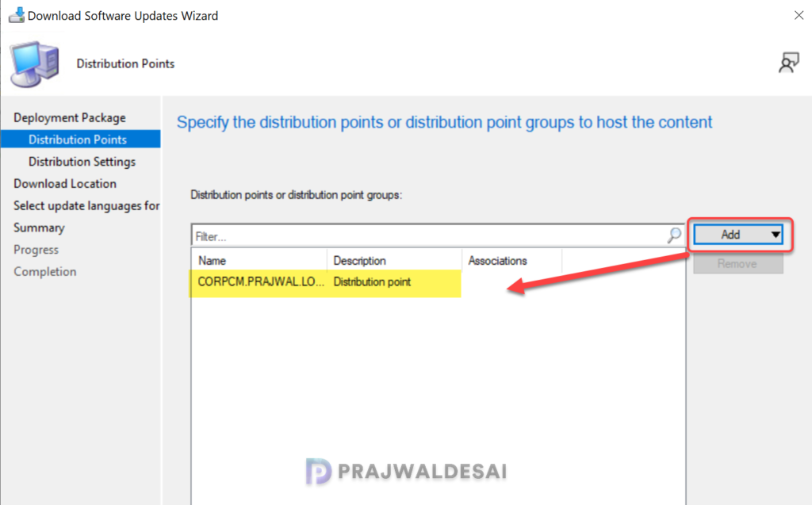
Task: Open Download Location step
Action: pyautogui.click(x=65, y=183)
